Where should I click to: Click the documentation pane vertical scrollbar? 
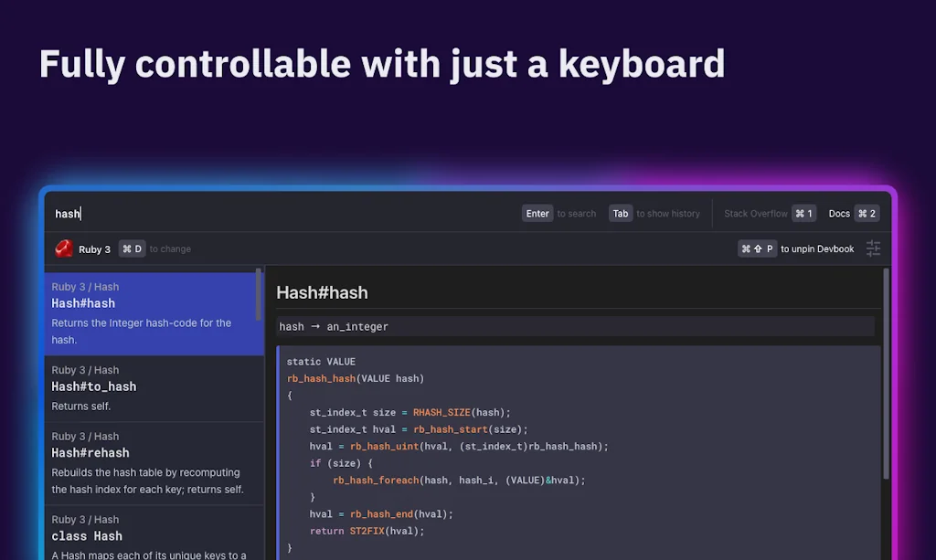click(886, 375)
